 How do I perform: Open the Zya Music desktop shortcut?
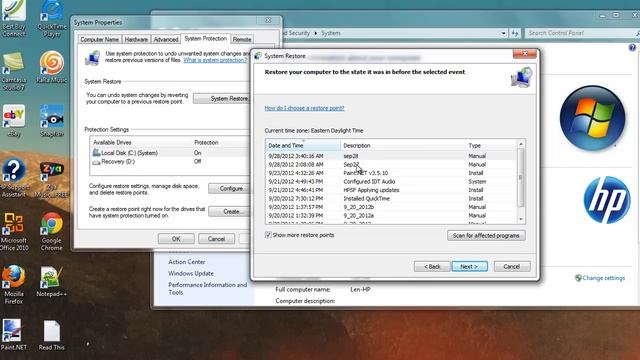(x=51, y=178)
